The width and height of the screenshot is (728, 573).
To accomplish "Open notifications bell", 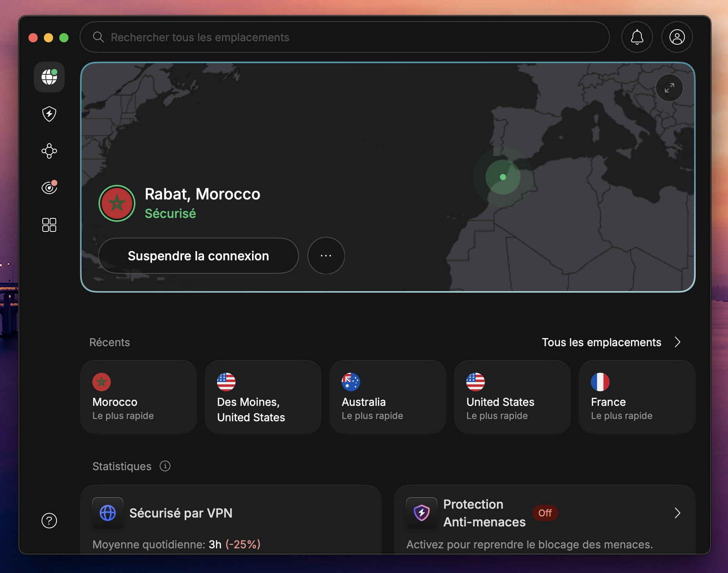I will coord(637,37).
